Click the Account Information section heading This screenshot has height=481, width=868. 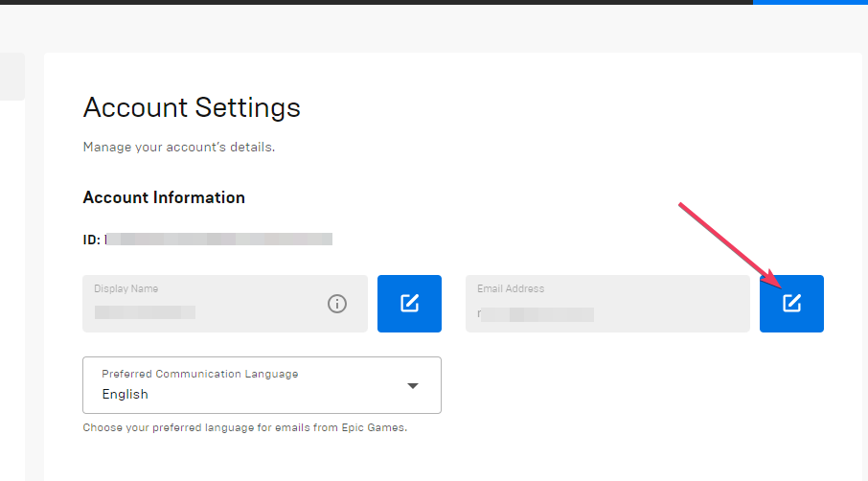(164, 197)
